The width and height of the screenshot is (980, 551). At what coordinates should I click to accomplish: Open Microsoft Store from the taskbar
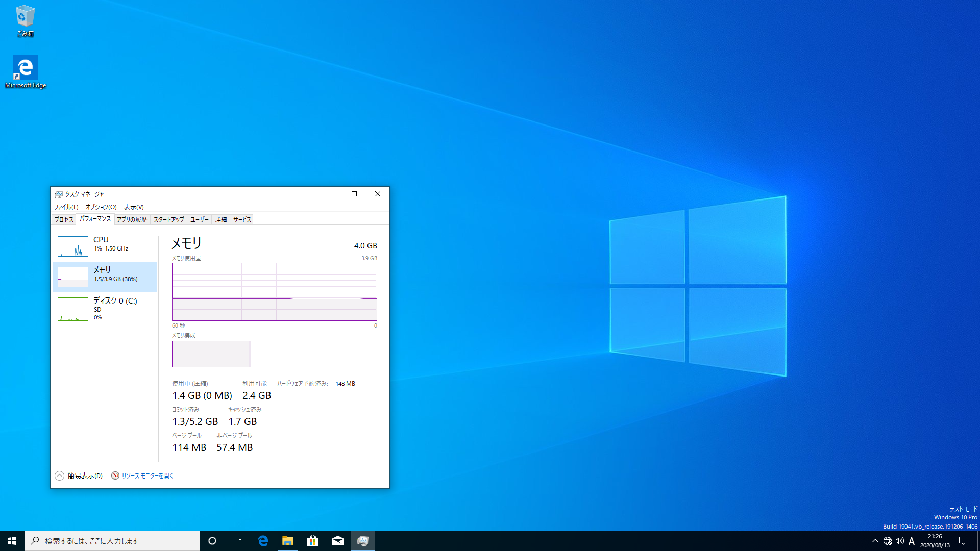312,541
